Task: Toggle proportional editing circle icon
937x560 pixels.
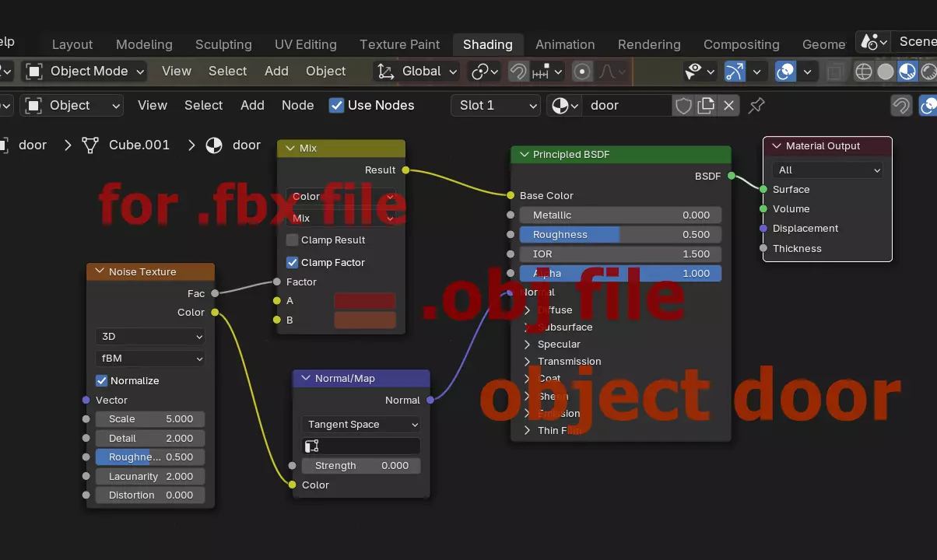Action: (582, 72)
